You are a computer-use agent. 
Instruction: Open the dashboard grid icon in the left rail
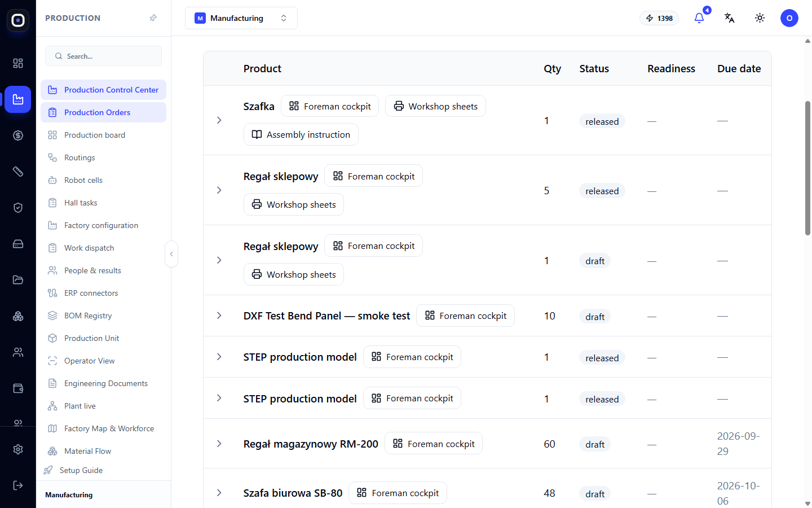(x=18, y=63)
